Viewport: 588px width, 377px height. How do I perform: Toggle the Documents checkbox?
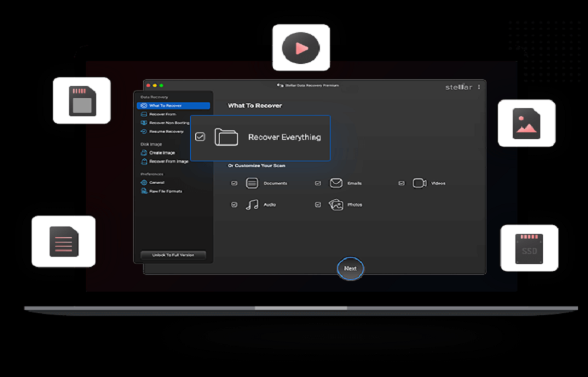point(234,183)
